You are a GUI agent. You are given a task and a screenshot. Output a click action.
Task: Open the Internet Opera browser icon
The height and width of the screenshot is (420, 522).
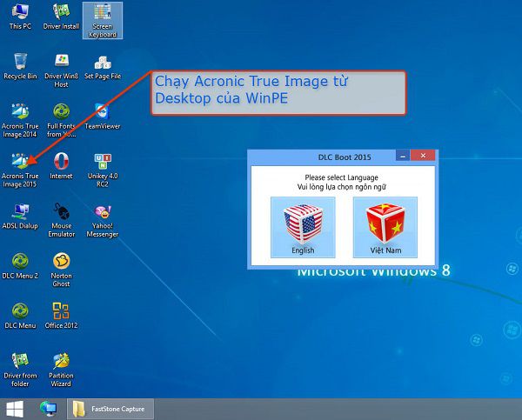pos(61,166)
